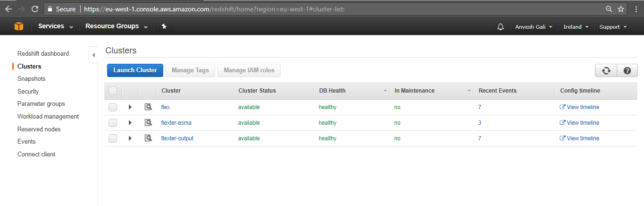View timeline for the flex cluster
This screenshot has height=206, width=644.
click(579, 107)
